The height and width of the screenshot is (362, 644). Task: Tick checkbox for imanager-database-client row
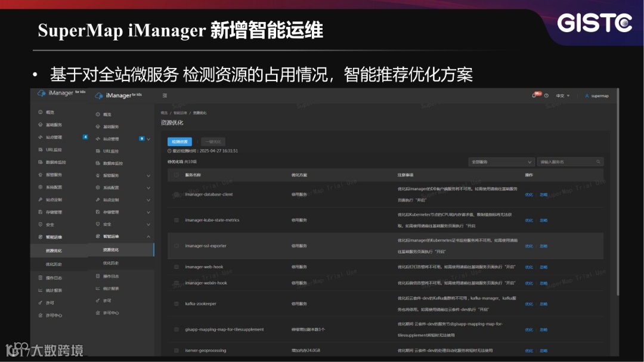tap(176, 194)
